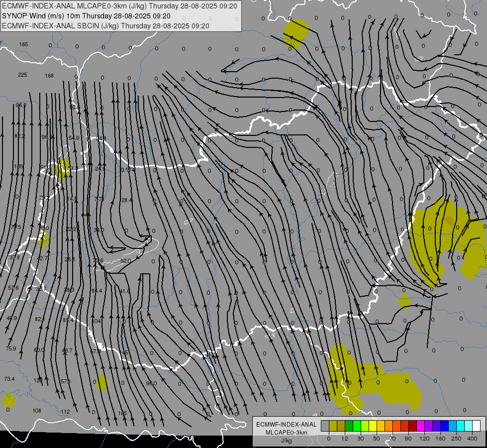Image resolution: width=487 pixels, height=448 pixels.
Task: Click the map value '45.9'
Action: [12, 318]
